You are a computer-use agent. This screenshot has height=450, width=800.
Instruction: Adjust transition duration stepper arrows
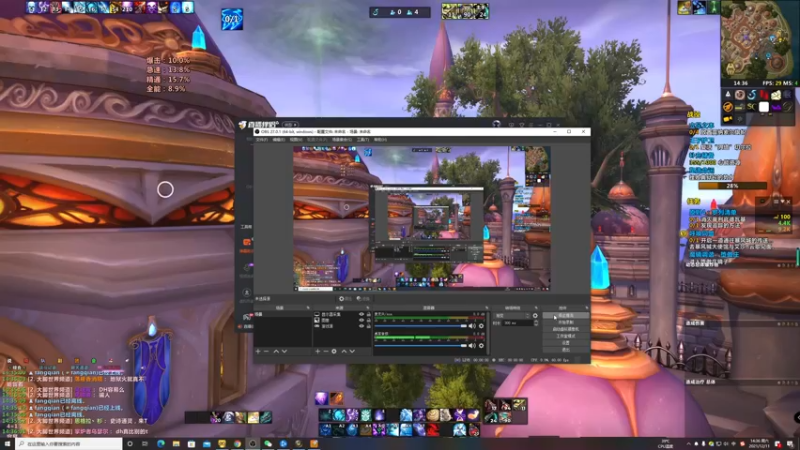(536, 323)
